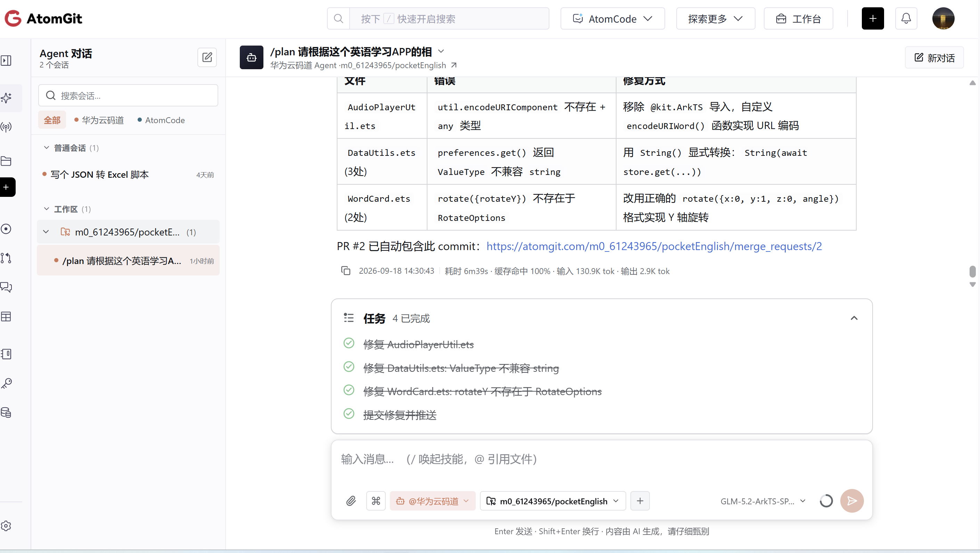
Task: Collapse the 普通会话 group
Action: (x=46, y=147)
